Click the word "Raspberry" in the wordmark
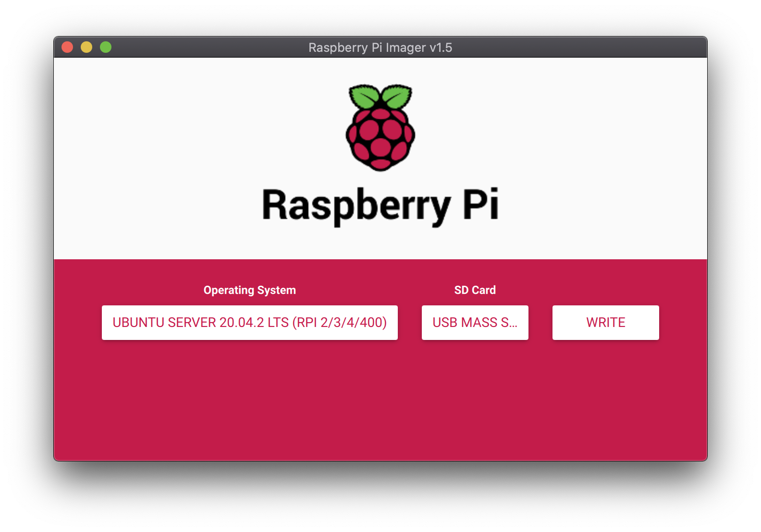Viewport: 761px width, 532px height. click(x=356, y=206)
